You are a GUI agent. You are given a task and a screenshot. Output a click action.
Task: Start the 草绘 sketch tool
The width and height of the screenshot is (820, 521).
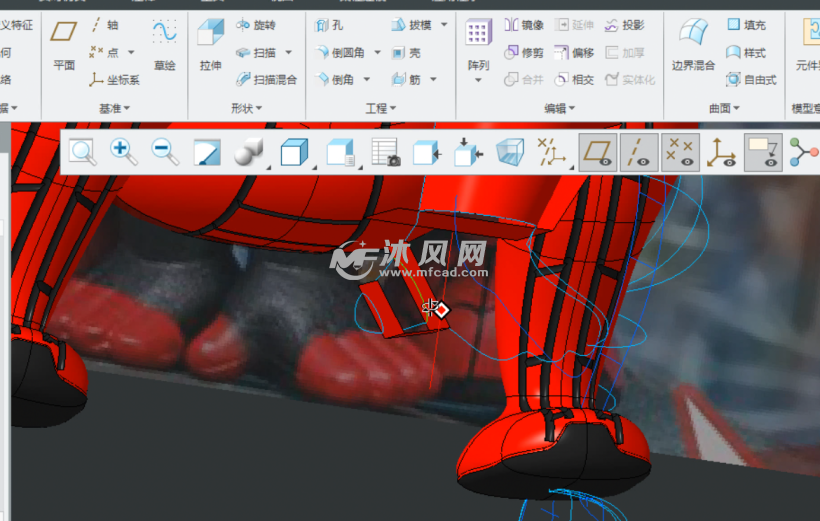(x=164, y=46)
